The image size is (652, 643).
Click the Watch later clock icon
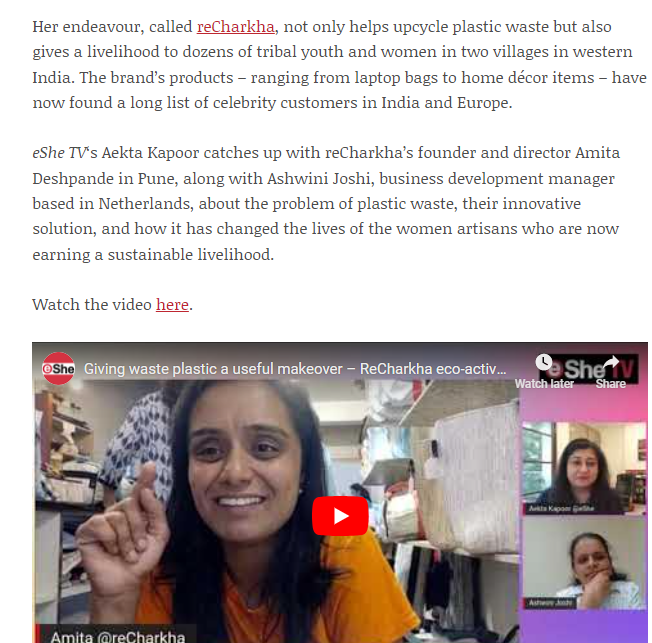[x=543, y=362]
